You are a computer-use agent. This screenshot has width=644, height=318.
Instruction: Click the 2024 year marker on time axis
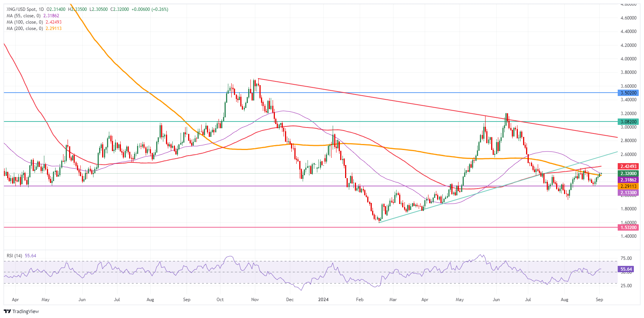[x=323, y=300]
